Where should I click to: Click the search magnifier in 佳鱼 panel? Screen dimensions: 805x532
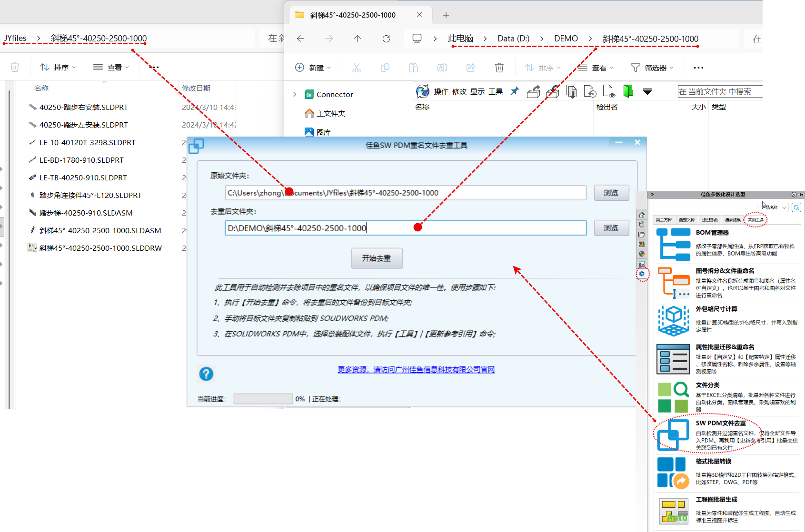pos(796,207)
